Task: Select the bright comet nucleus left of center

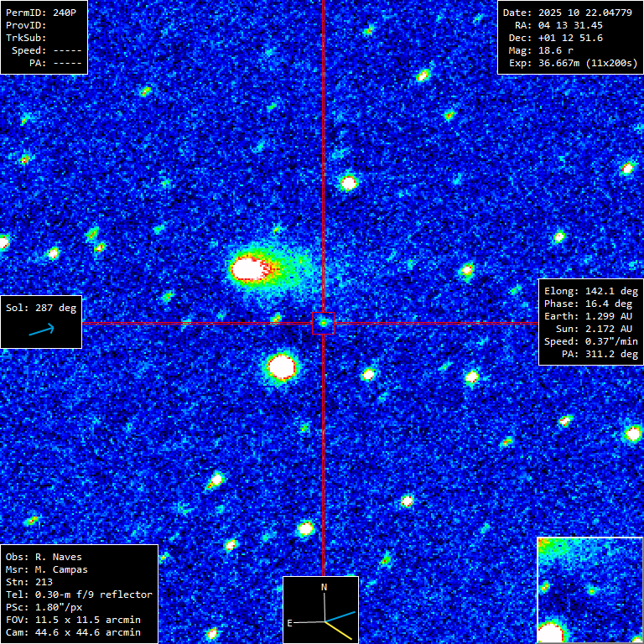Action: 247,268
